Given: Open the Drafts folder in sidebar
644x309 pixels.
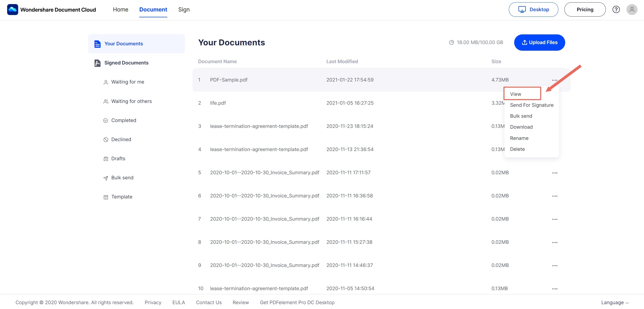Looking at the screenshot, I should (118, 159).
